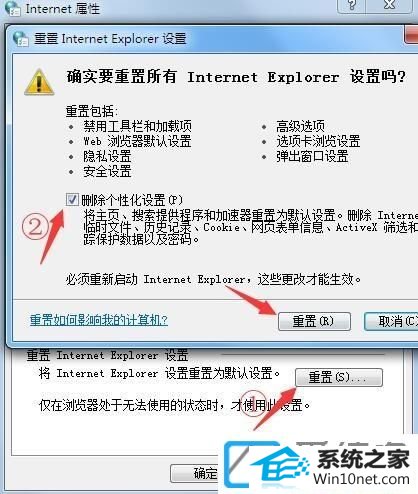Toggle the 删除个性化设置 checkbox
This screenshot has width=418, height=494.
72,199
